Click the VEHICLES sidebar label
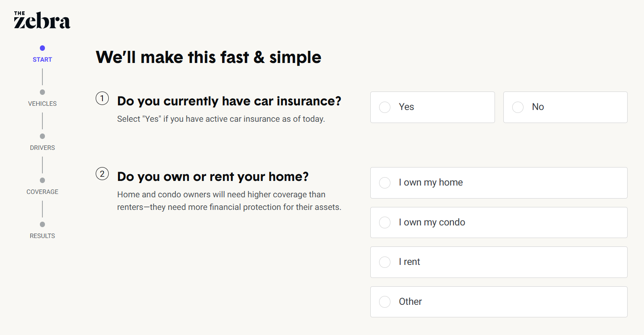 (x=42, y=103)
